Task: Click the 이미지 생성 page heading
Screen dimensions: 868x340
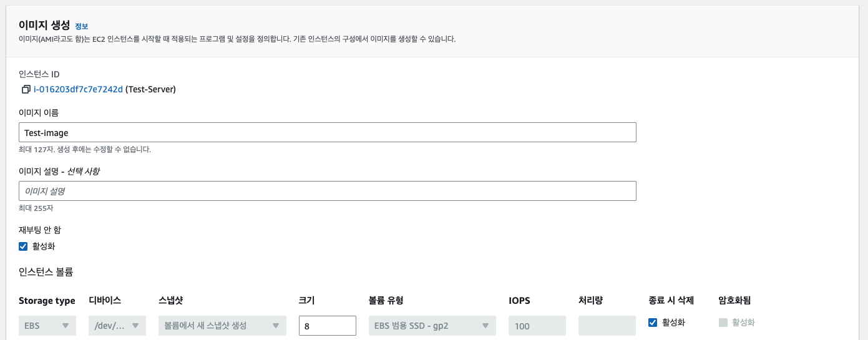Action: (x=44, y=26)
